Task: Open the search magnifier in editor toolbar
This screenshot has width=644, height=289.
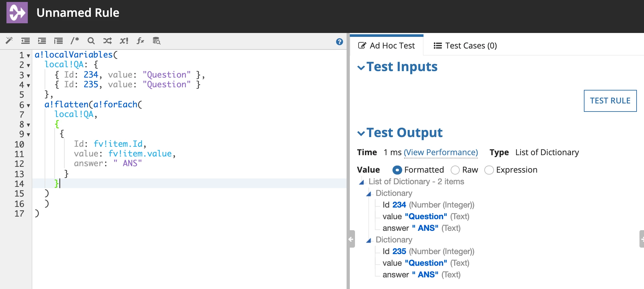Action: point(91,41)
